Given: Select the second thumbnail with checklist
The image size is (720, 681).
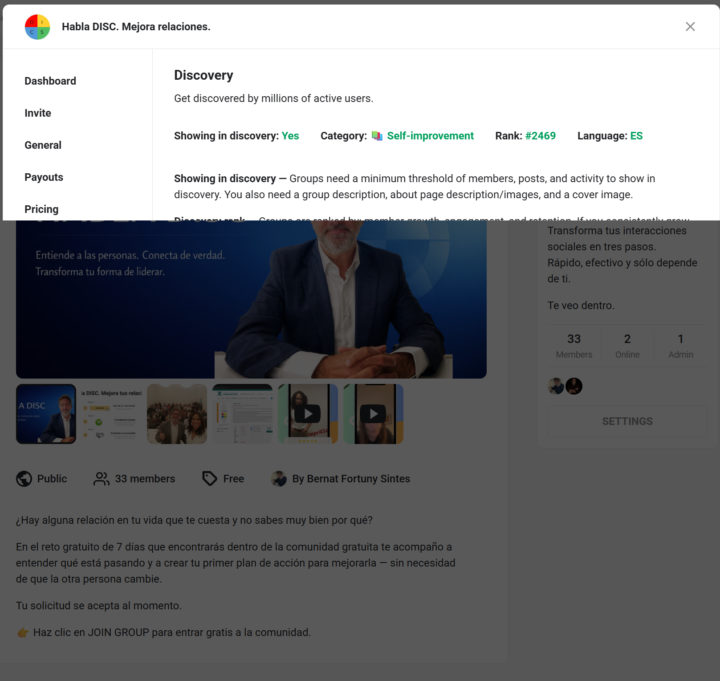Looking at the screenshot, I should click(x=112, y=414).
